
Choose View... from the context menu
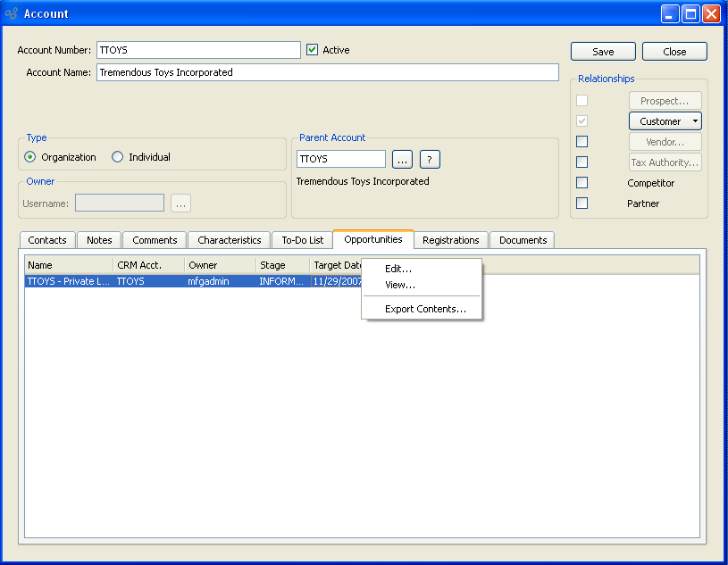[x=400, y=286]
